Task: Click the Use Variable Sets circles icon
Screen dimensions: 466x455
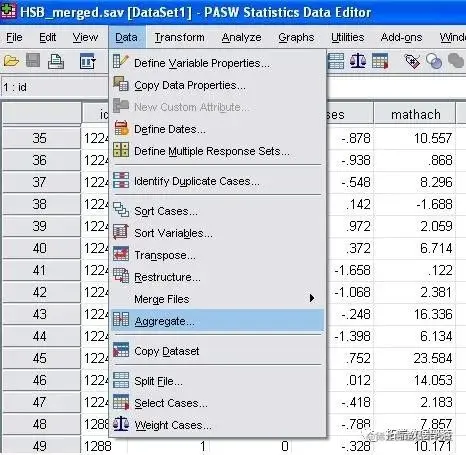Action: (x=434, y=61)
